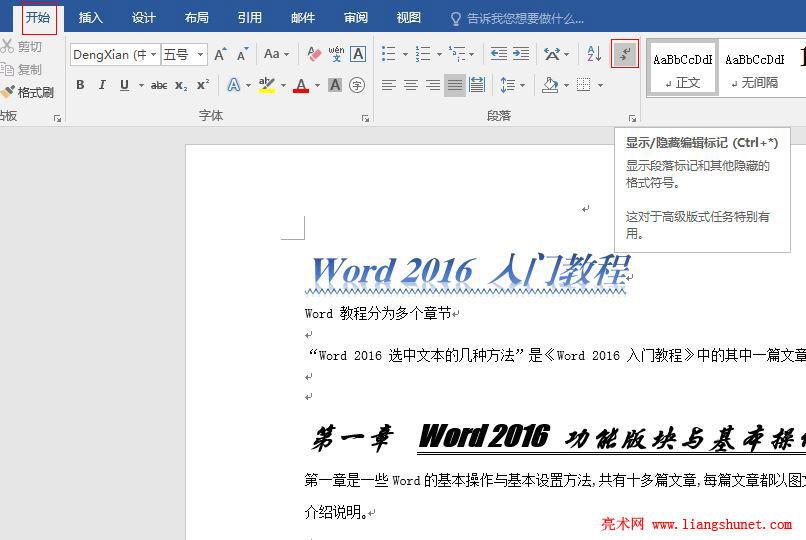Viewport: 806px width, 540px height.
Task: Open the Clipboard pane launcher
Action: (x=57, y=119)
